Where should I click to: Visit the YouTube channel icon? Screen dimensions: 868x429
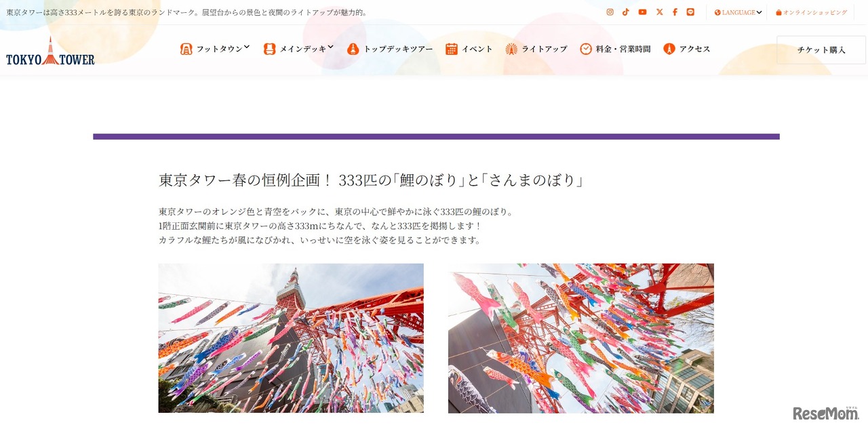pyautogui.click(x=642, y=12)
